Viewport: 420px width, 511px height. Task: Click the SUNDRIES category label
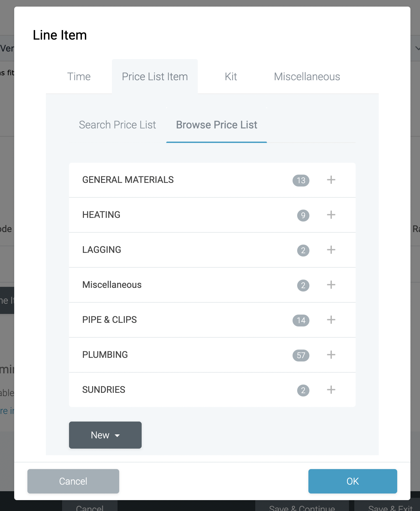(104, 390)
